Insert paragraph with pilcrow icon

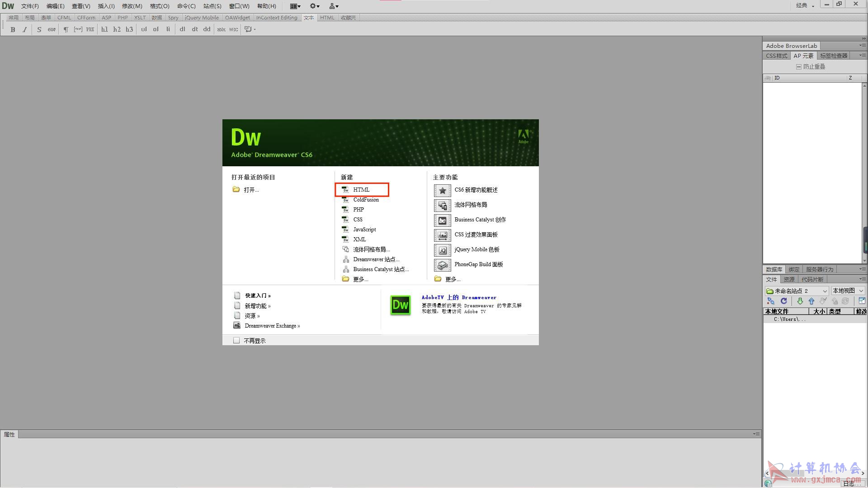pyautogui.click(x=66, y=29)
